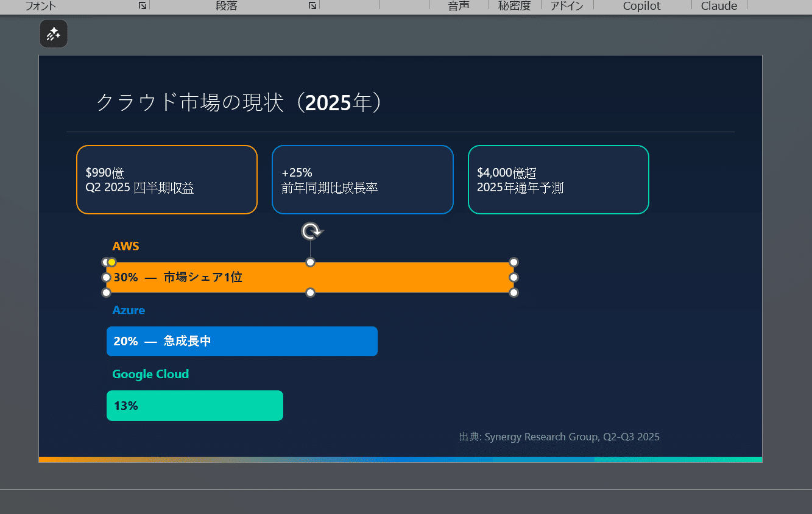Screen dimensions: 812x514
Task: Click the top-middle sizing handle of the orange bar
Action: 310,262
